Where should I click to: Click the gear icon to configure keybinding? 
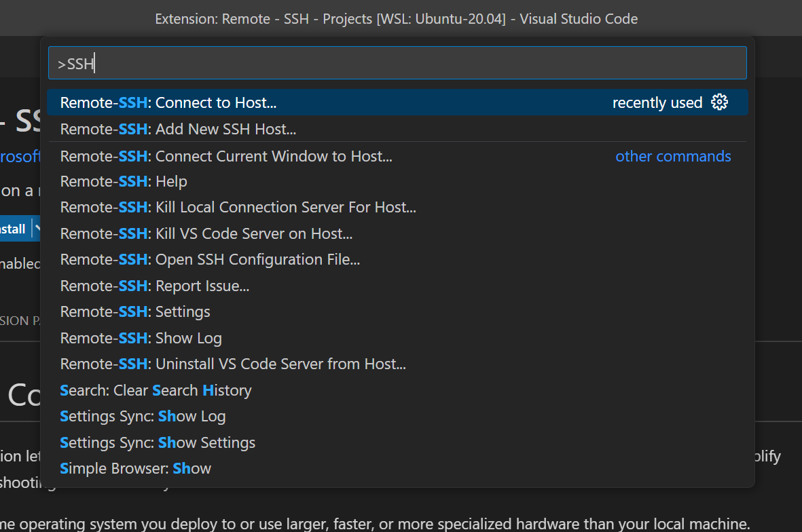coord(719,102)
